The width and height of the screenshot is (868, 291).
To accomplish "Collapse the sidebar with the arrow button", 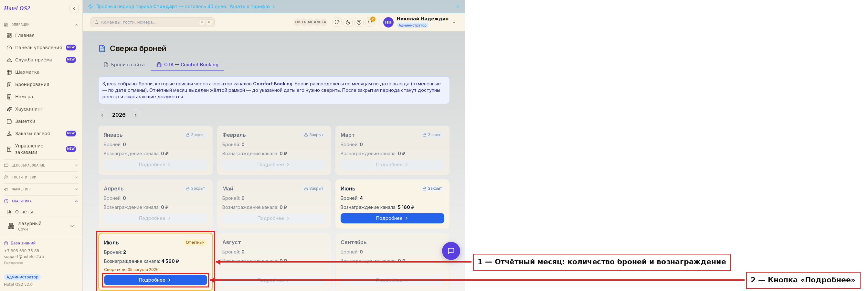I will pyautogui.click(x=74, y=8).
